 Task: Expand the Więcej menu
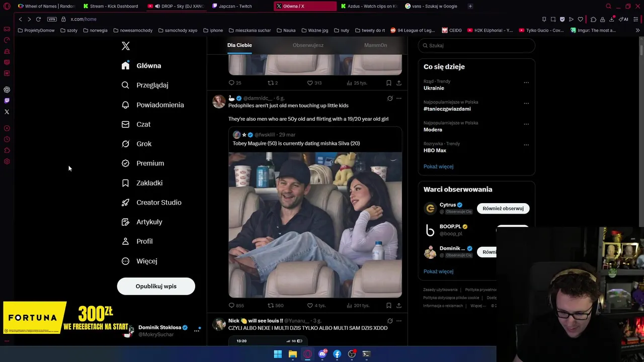point(139,261)
